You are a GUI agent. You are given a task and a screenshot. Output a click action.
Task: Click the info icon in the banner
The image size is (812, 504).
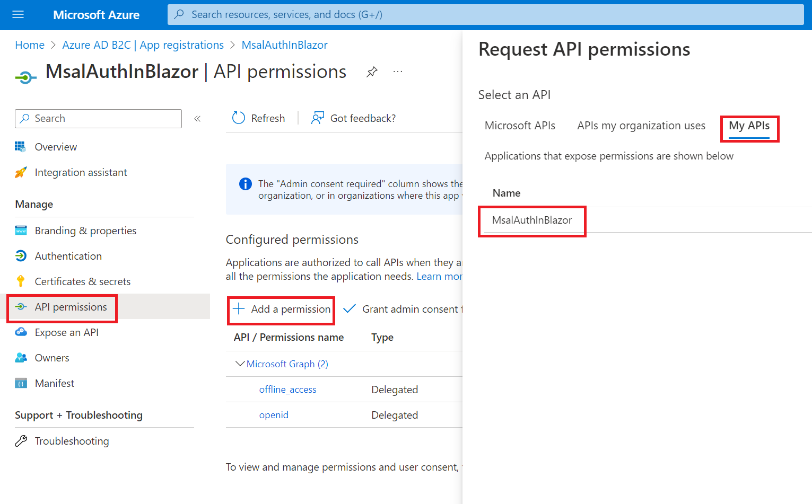click(x=246, y=184)
